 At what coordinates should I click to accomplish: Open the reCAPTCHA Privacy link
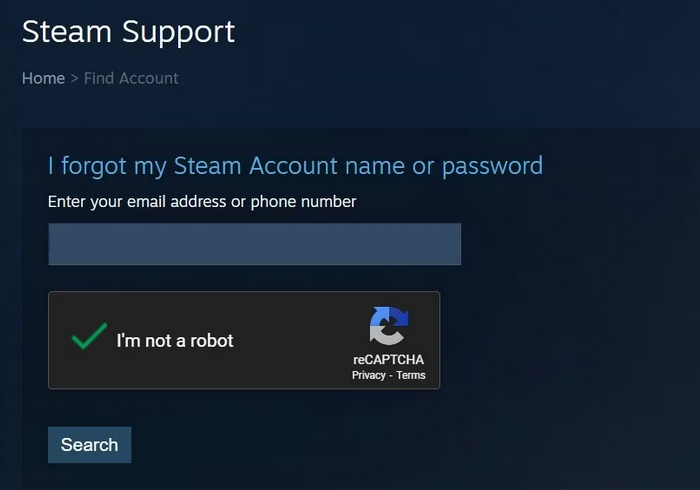pos(369,375)
